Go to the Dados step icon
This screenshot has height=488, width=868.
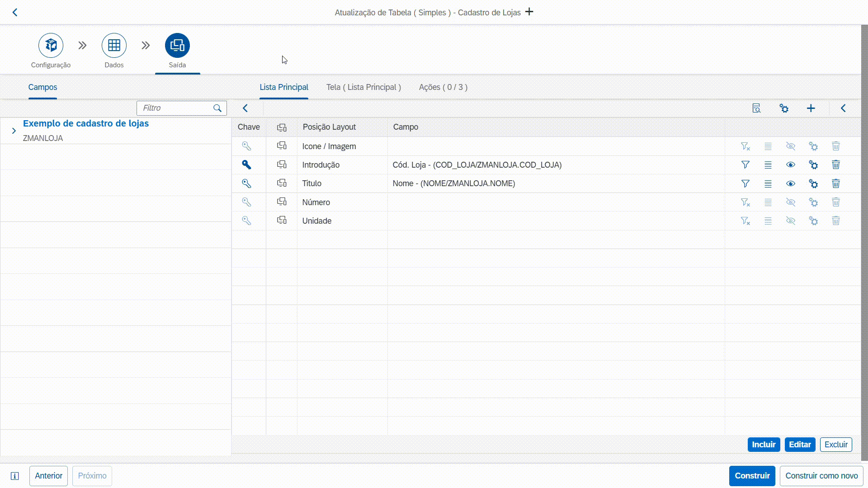[x=114, y=45]
